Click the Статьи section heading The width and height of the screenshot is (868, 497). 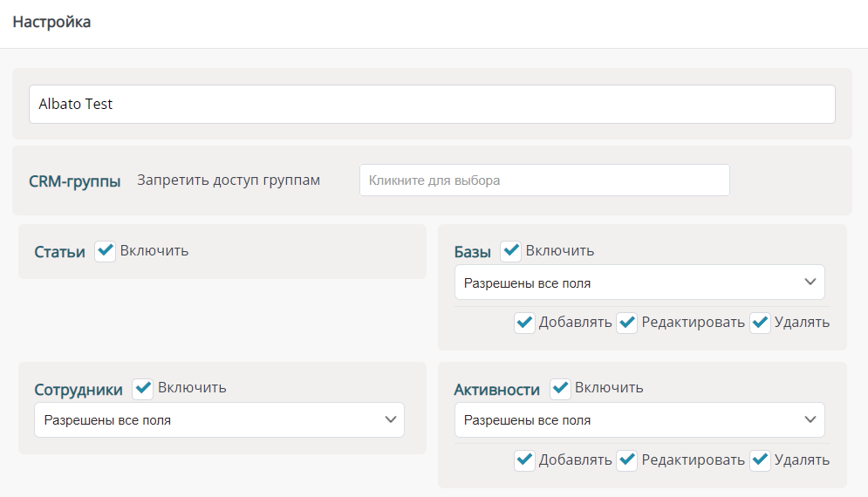(59, 252)
